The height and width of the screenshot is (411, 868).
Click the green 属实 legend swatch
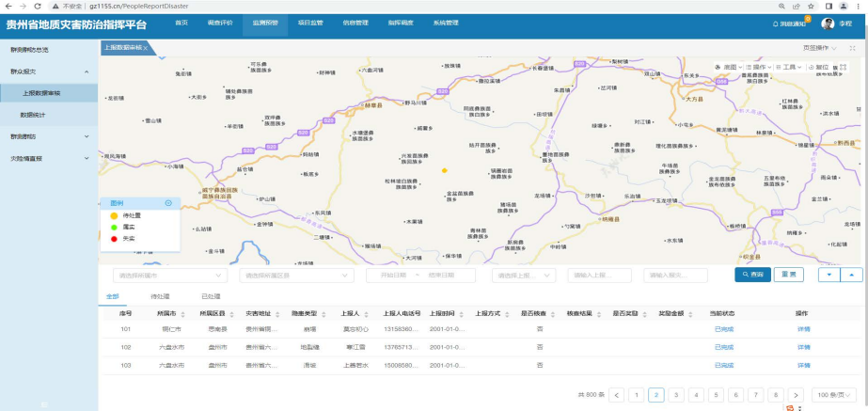[x=114, y=227]
